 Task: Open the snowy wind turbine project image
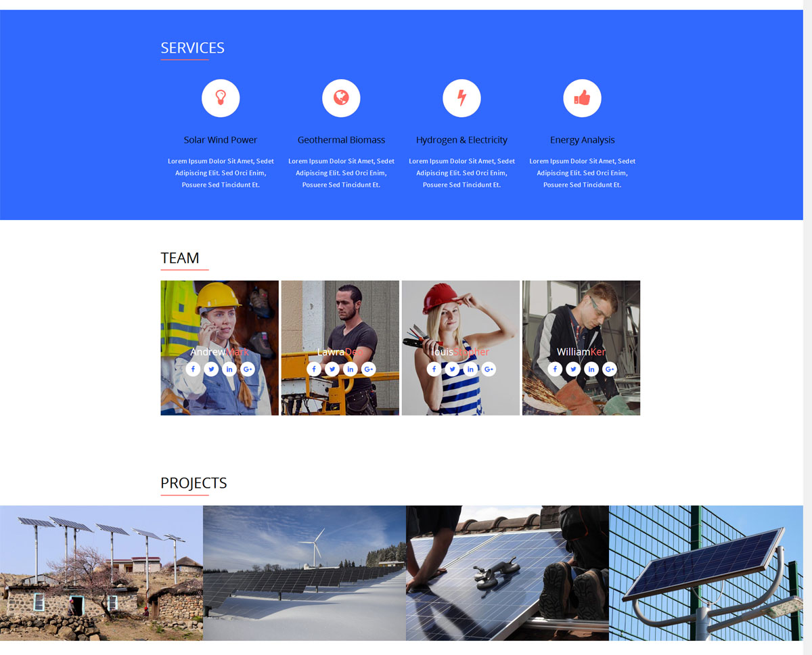click(x=304, y=573)
